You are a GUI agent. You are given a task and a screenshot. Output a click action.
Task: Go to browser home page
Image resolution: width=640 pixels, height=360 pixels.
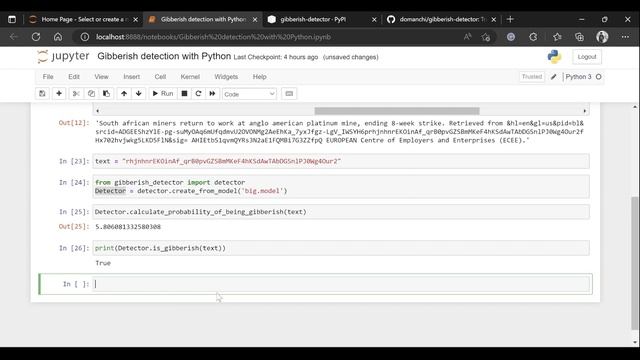[x=58, y=37]
